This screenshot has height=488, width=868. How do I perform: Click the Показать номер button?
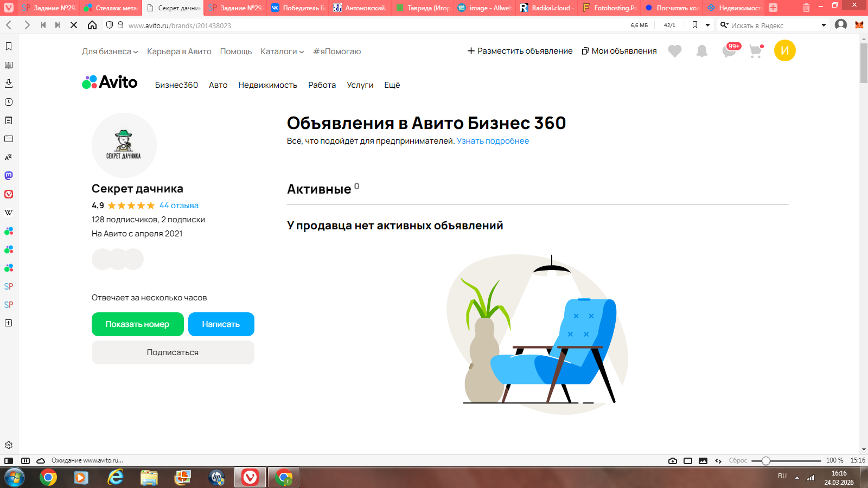pyautogui.click(x=138, y=324)
